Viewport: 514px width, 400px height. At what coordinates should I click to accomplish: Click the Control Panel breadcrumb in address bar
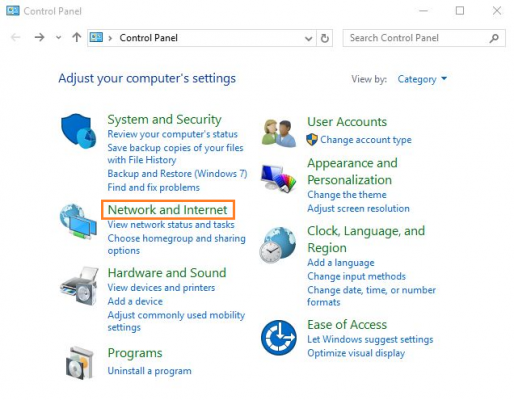[x=148, y=38]
